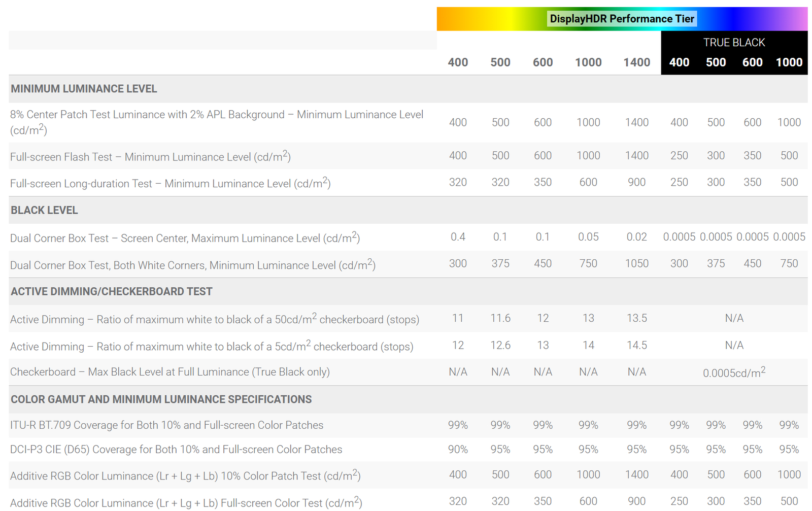Click the Full-screen Long-duration Test row label
812x511 pixels.
[170, 183]
